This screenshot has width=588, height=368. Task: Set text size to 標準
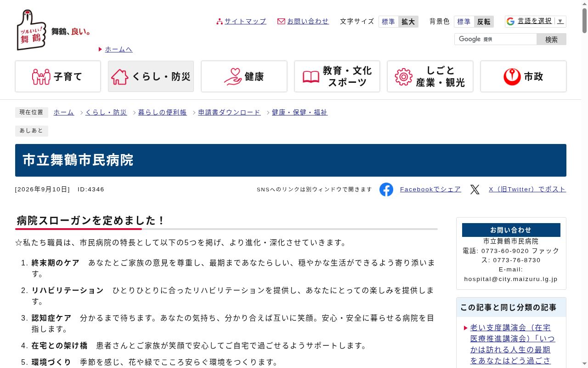tap(389, 22)
